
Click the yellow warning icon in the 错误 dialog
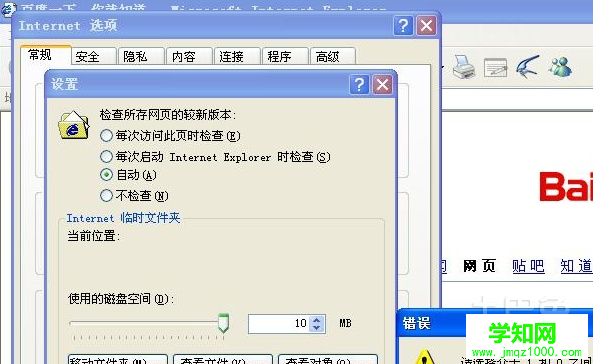click(424, 356)
